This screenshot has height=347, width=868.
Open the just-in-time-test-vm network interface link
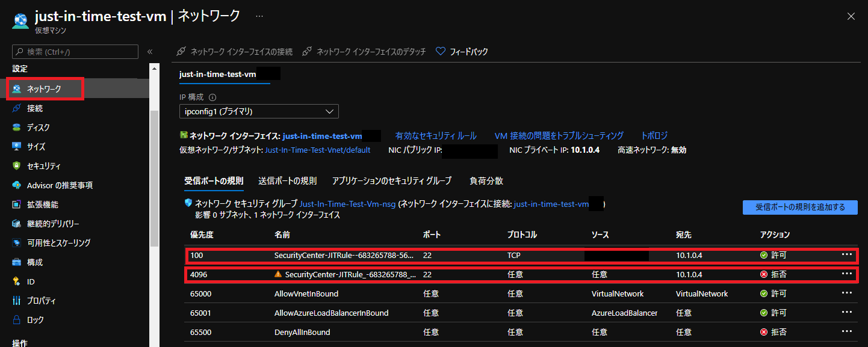point(322,136)
